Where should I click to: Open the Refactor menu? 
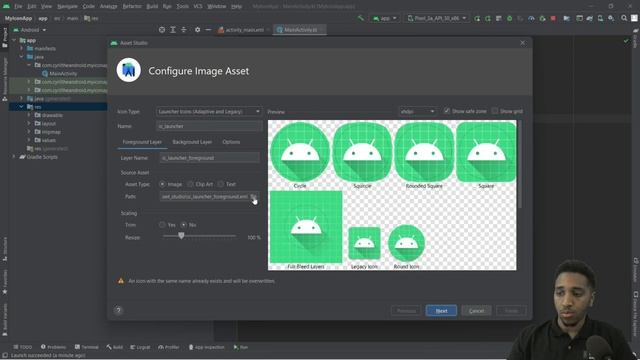[x=132, y=7]
